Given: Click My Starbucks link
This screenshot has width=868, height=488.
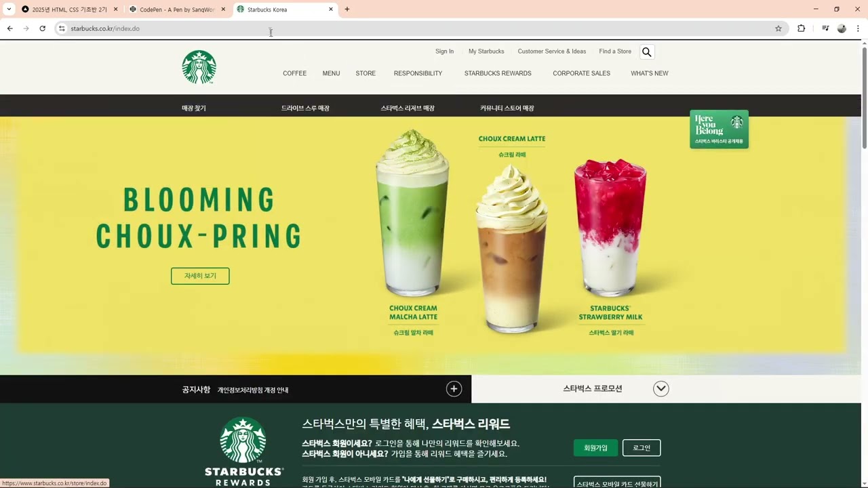Looking at the screenshot, I should pyautogui.click(x=486, y=52).
